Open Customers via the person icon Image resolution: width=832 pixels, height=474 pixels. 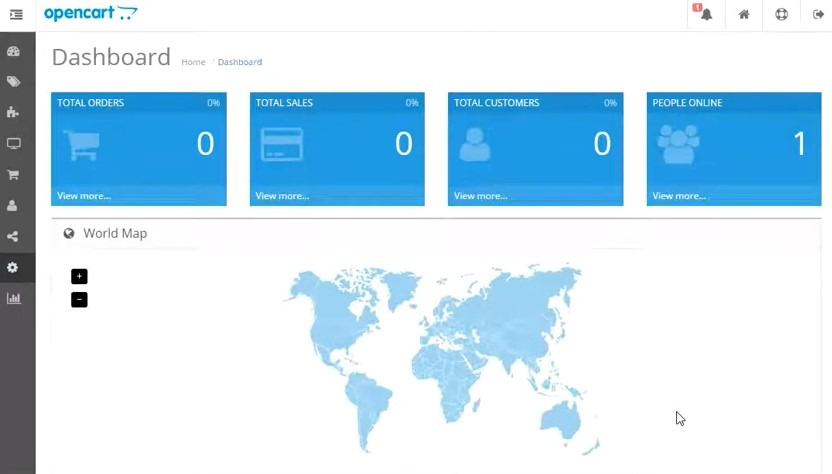[12, 205]
